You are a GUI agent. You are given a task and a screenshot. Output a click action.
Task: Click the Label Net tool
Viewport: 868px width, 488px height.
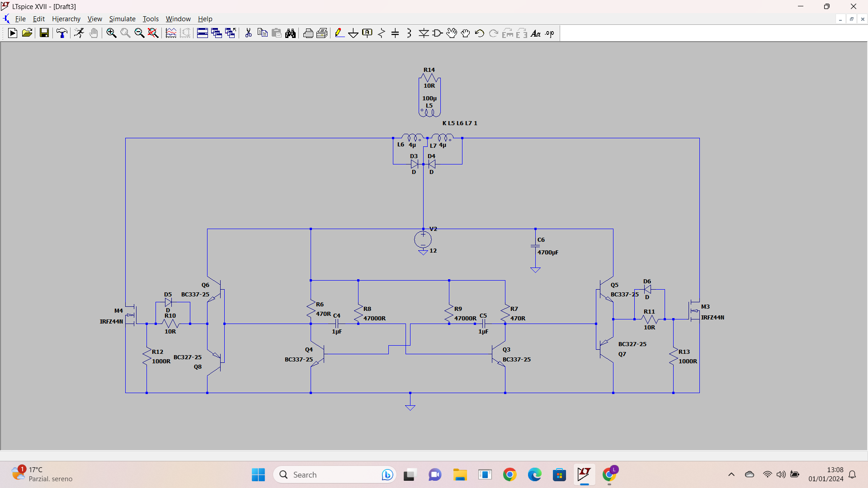(367, 33)
